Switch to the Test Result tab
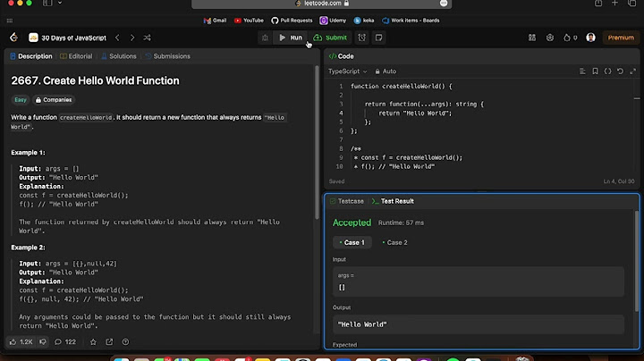The image size is (644, 361). click(x=393, y=201)
